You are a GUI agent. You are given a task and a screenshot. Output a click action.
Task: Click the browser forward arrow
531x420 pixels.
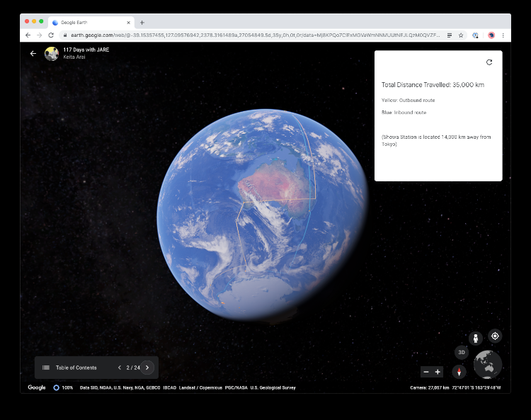click(39, 35)
